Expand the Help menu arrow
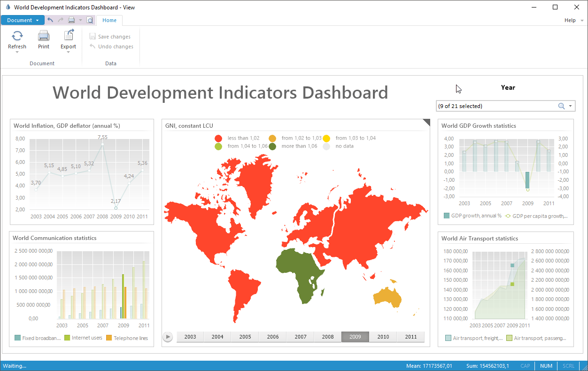The width and height of the screenshot is (588, 371). pos(581,21)
